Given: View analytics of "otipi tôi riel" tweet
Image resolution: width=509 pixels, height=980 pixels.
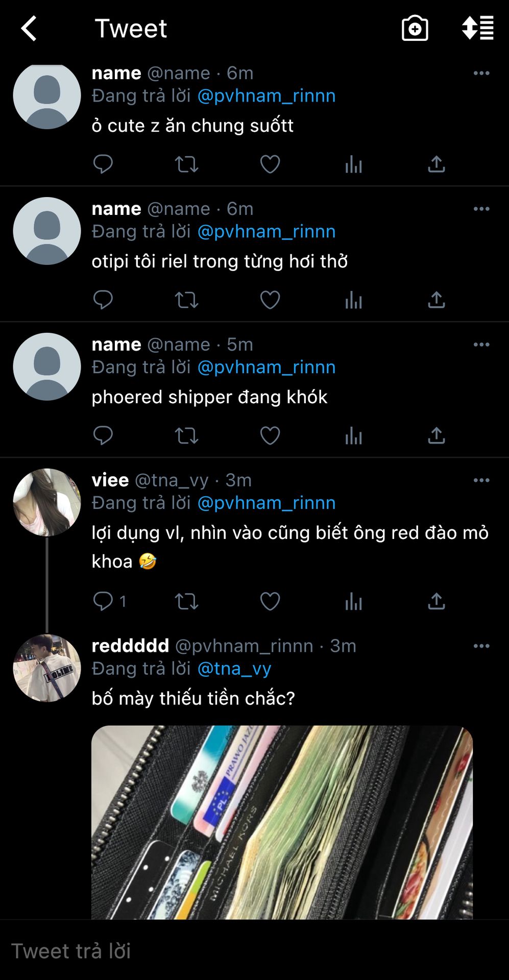Looking at the screenshot, I should [x=353, y=300].
